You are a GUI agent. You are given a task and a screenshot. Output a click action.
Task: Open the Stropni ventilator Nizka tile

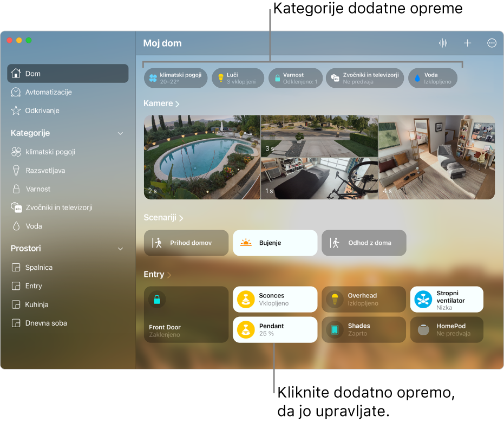[x=447, y=299]
